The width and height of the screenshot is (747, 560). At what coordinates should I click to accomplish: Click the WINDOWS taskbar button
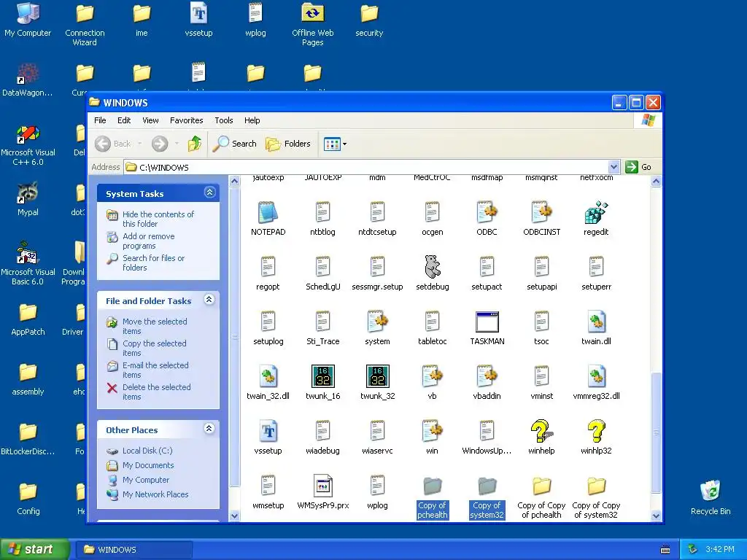pos(134,550)
